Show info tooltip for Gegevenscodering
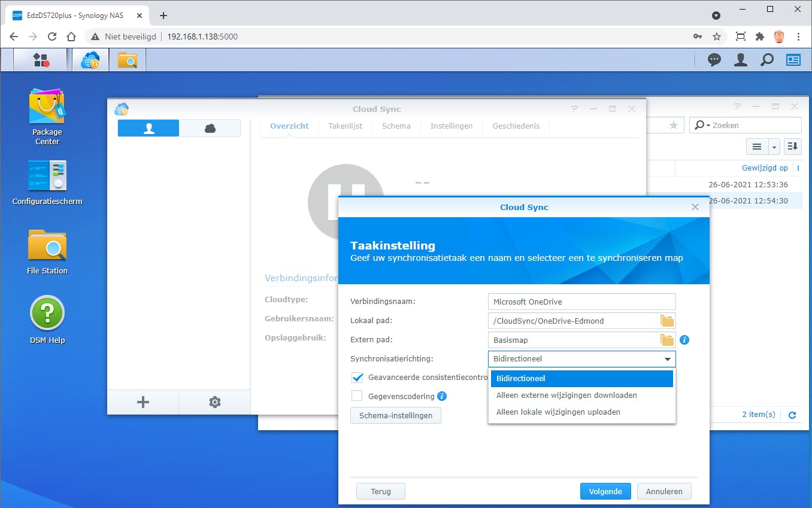 442,396
